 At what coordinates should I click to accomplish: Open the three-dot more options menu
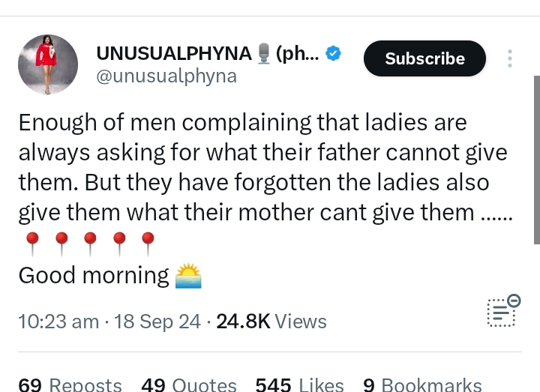tap(510, 58)
